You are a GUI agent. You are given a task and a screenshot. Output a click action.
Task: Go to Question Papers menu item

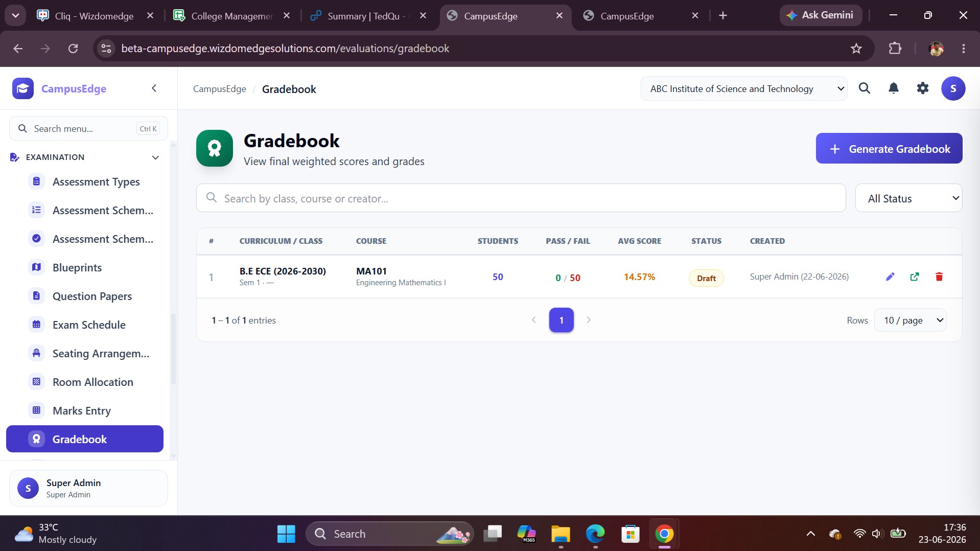(92, 296)
